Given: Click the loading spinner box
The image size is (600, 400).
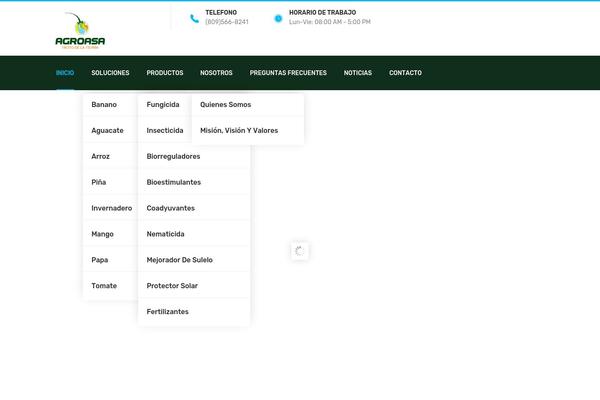Looking at the screenshot, I should 300,251.
